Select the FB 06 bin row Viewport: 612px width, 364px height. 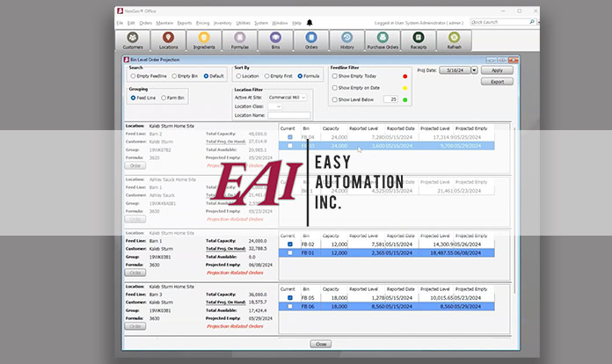(x=386, y=306)
